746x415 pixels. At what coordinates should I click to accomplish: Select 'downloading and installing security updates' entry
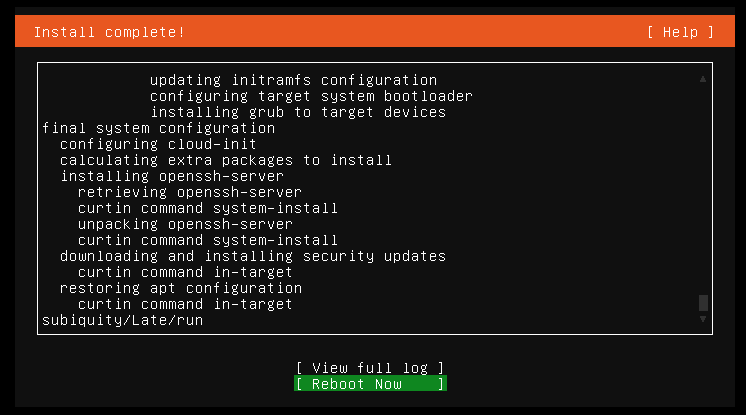[253, 256]
